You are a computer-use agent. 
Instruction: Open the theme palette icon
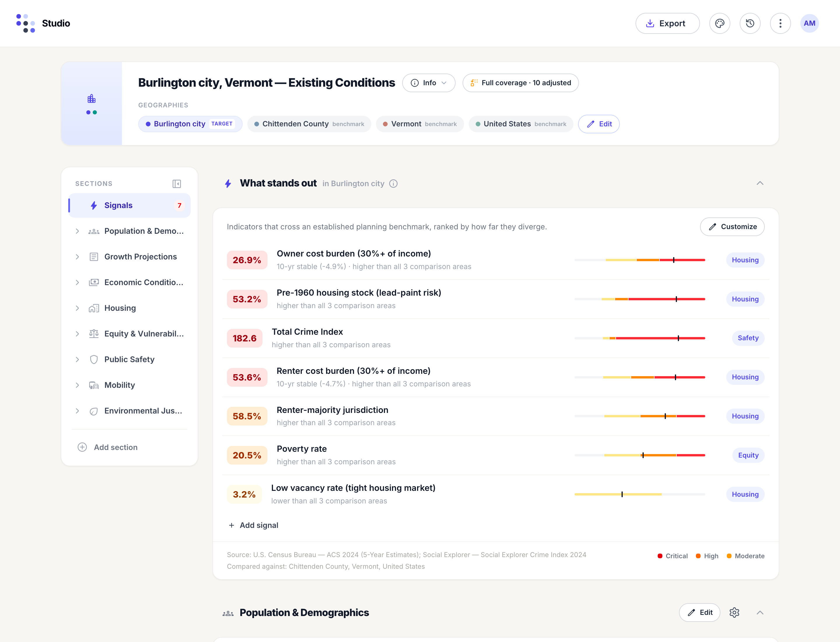(720, 23)
